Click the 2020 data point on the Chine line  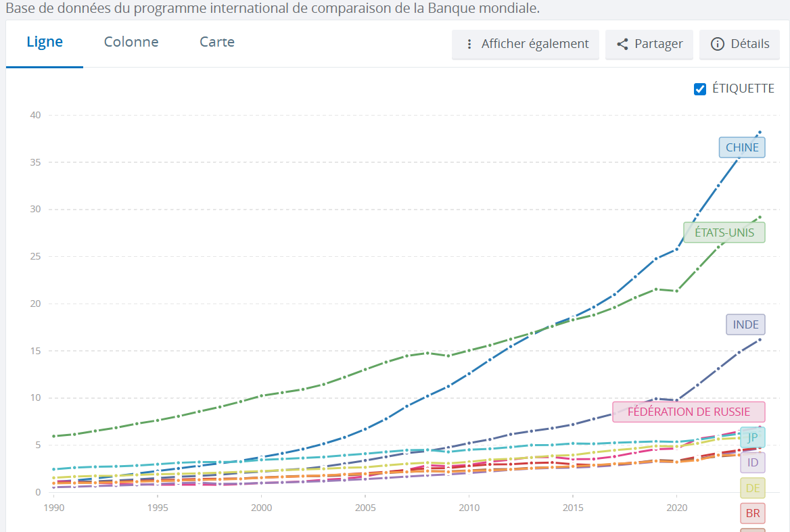pos(677,249)
